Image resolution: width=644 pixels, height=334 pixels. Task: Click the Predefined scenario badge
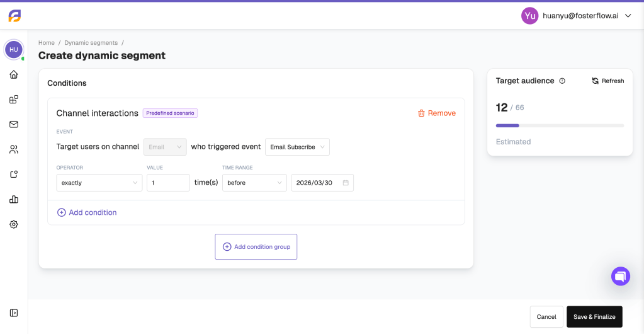[x=170, y=113]
